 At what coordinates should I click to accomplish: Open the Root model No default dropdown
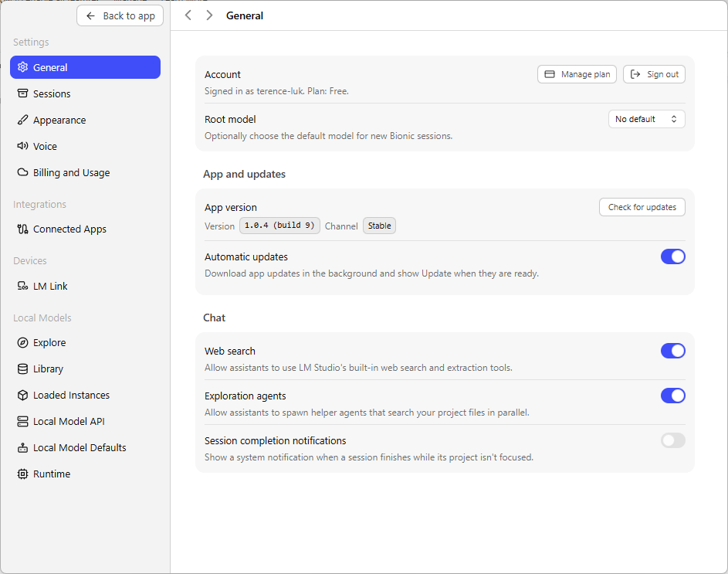click(646, 119)
